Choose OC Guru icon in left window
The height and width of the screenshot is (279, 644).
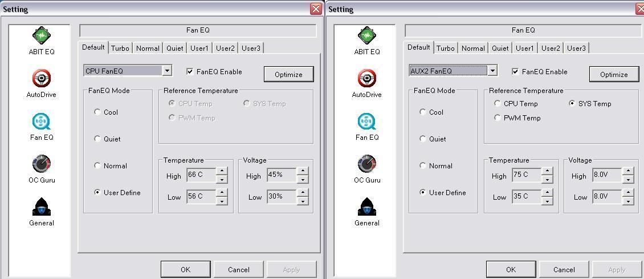pyautogui.click(x=41, y=164)
